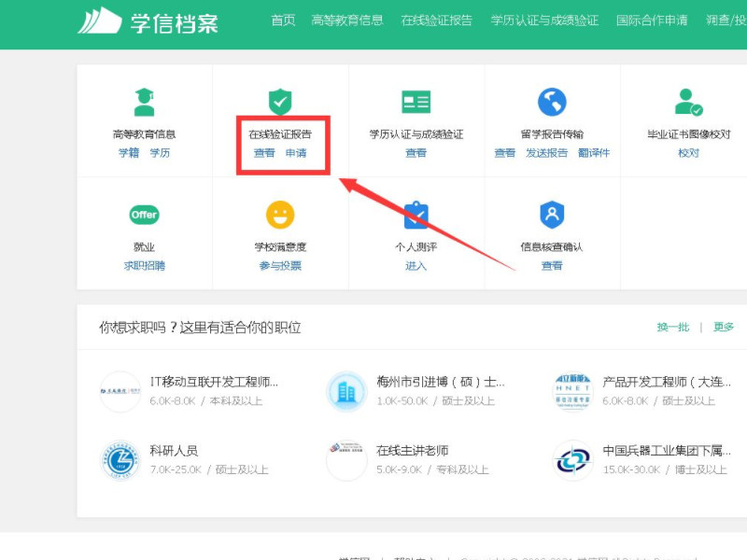Click the smiley icon for 学校满意度

tap(278, 213)
